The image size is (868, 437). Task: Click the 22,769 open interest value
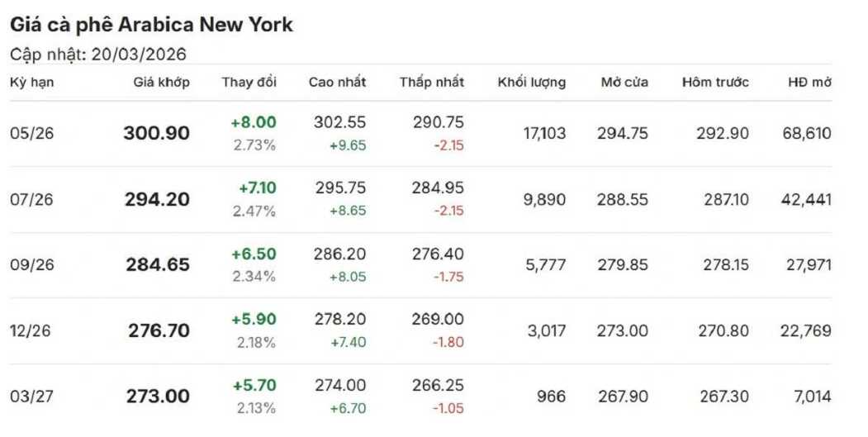point(805,330)
